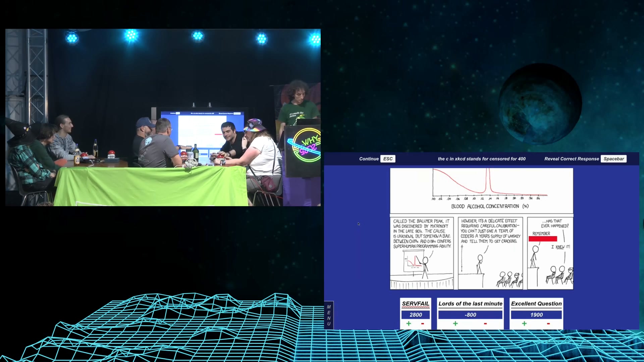The width and height of the screenshot is (644, 362).
Task: Select the SERVFAIL team name
Action: 416,304
